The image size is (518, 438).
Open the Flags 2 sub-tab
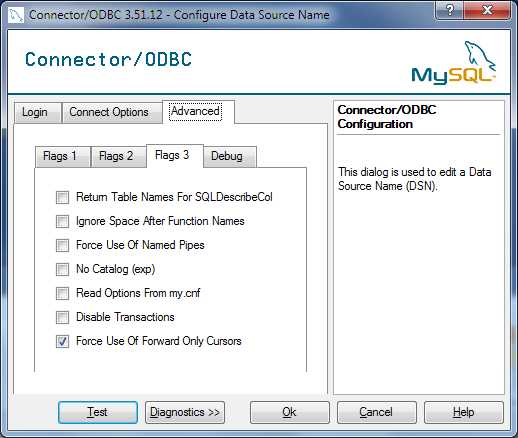coord(119,156)
